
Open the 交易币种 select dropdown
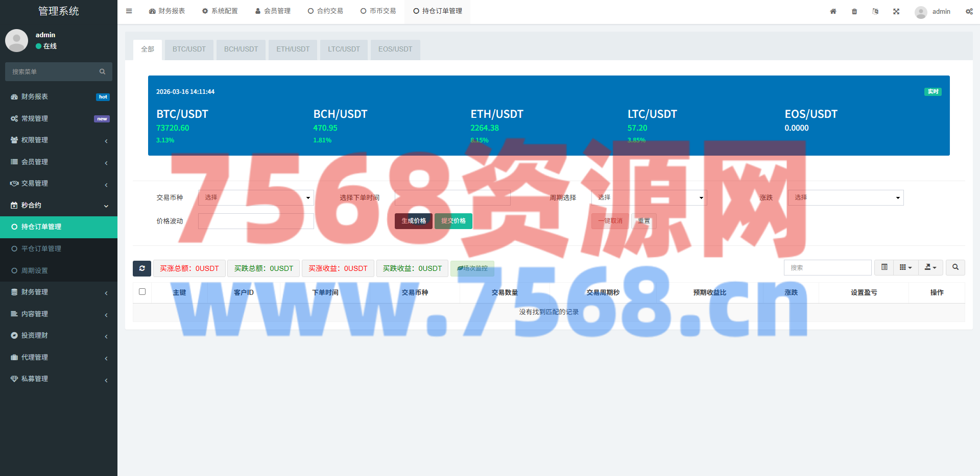click(256, 197)
